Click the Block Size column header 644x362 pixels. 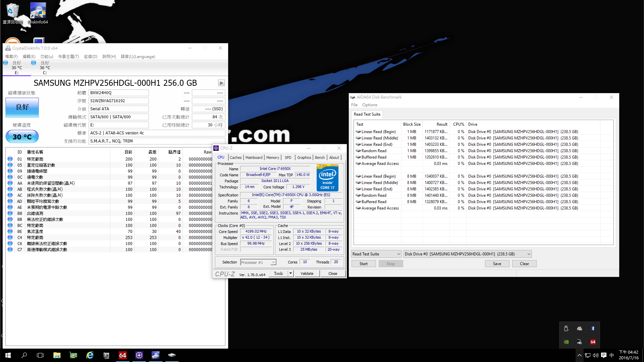[412, 124]
